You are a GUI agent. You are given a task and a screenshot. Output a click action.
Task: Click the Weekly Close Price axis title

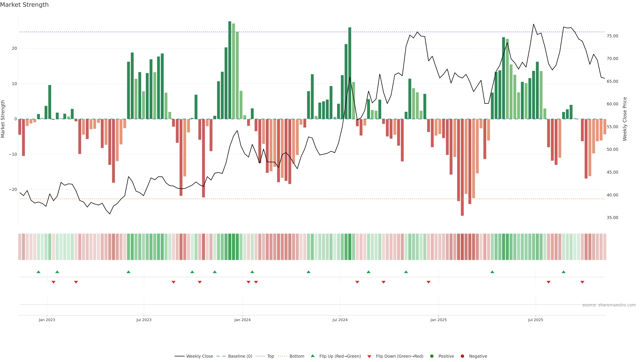click(x=625, y=119)
